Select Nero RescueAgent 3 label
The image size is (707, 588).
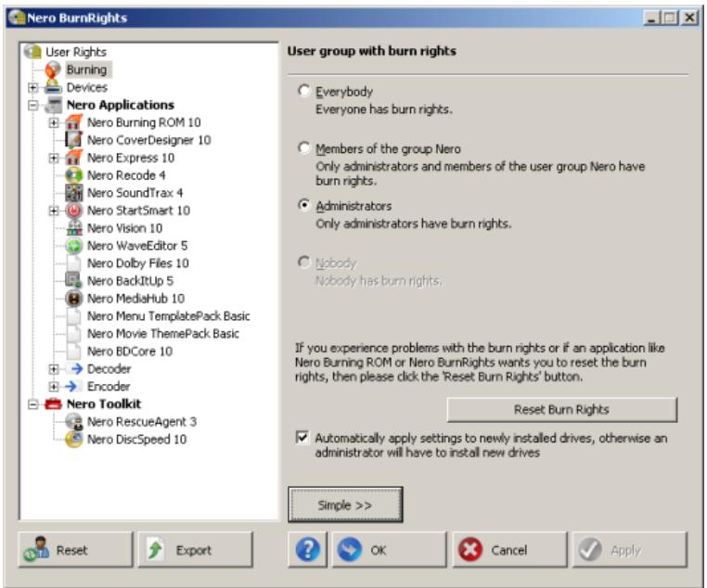click(142, 422)
